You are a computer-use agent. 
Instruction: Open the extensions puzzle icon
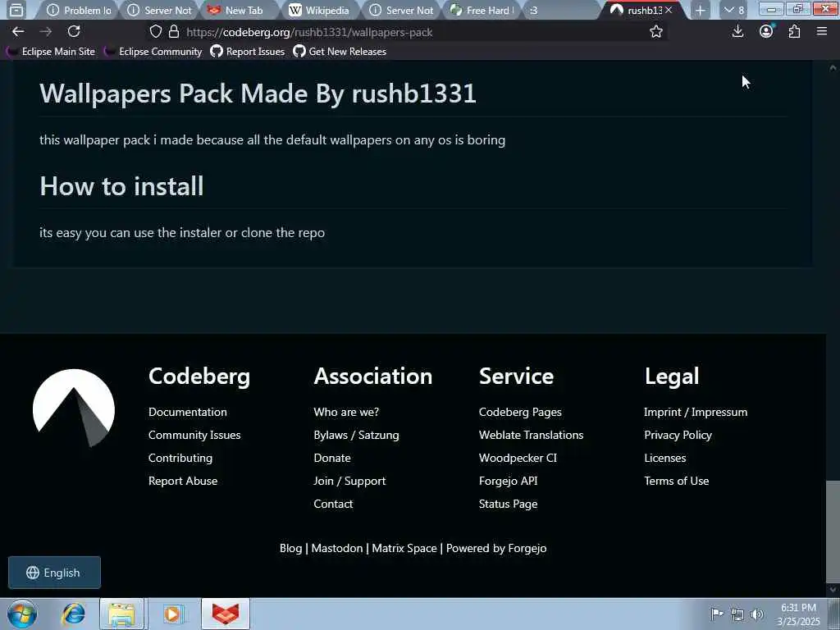794,32
